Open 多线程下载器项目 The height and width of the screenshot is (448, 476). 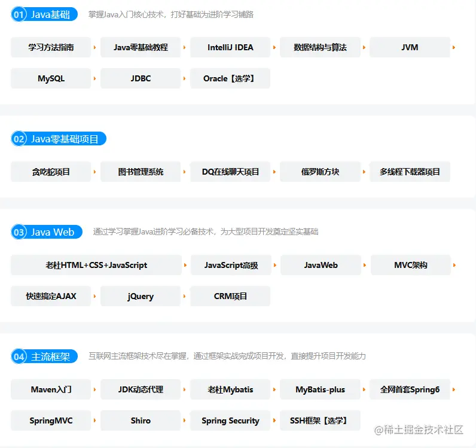[x=410, y=172]
